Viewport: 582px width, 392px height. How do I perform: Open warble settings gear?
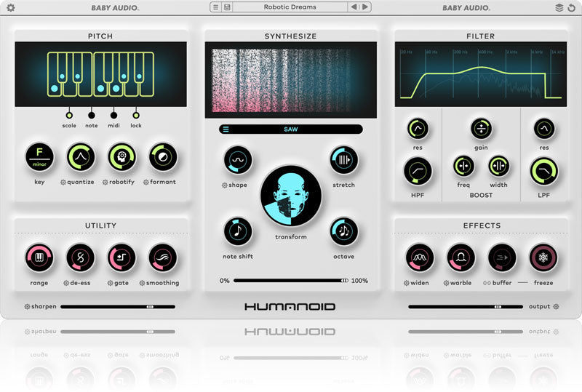(446, 283)
